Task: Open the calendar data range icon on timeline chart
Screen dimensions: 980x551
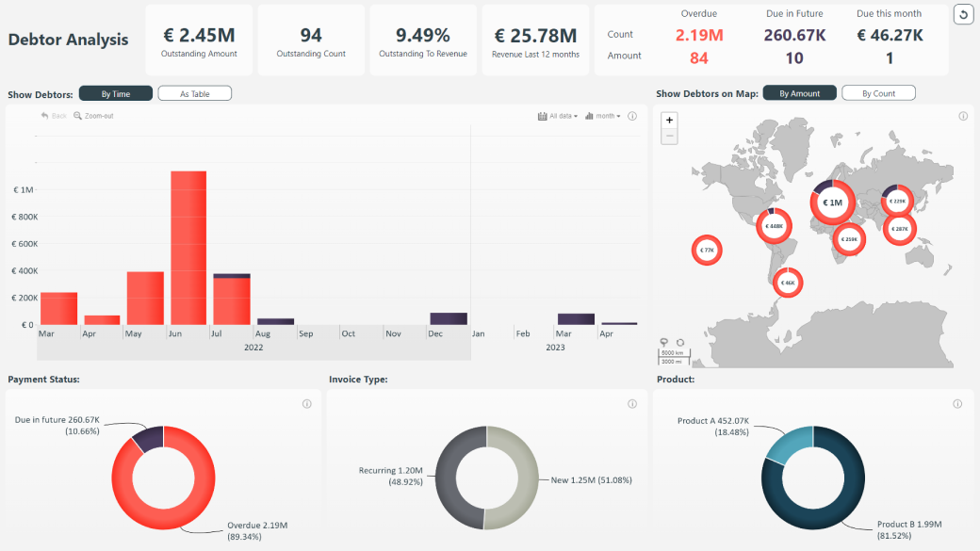Action: coord(543,115)
